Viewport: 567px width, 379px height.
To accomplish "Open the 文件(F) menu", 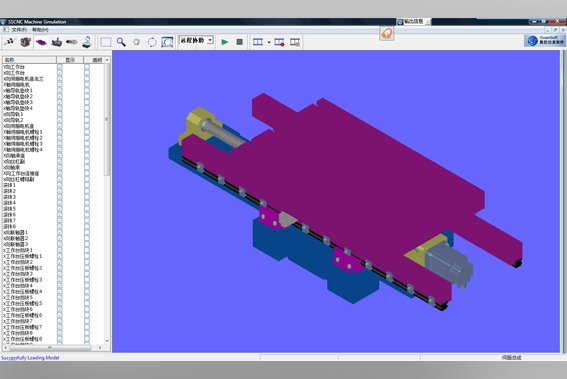I will [x=19, y=30].
